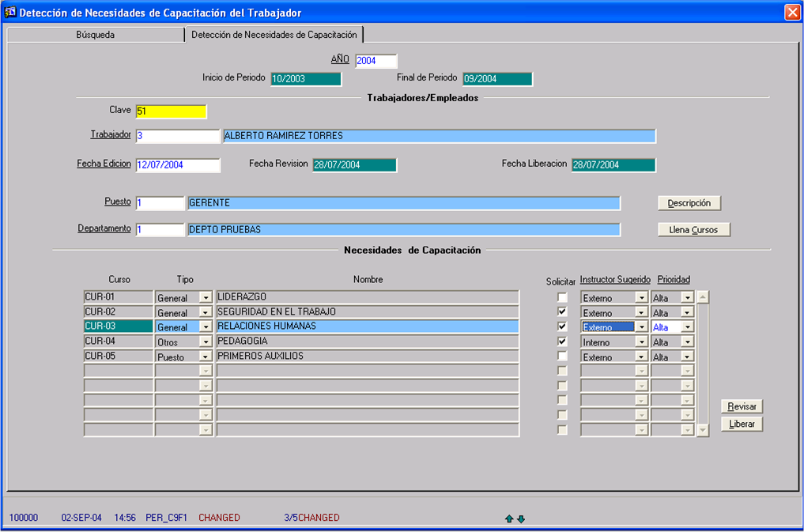Enable the Solicitar checkbox for PRIMEROS AUXILIOS
This screenshot has width=804, height=532.
pyautogui.click(x=562, y=357)
